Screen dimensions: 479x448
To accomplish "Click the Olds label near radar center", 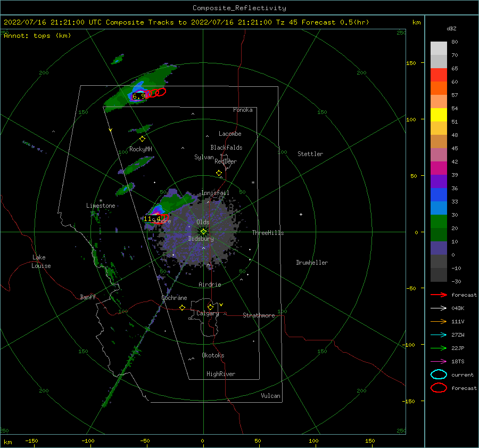I will [203, 222].
